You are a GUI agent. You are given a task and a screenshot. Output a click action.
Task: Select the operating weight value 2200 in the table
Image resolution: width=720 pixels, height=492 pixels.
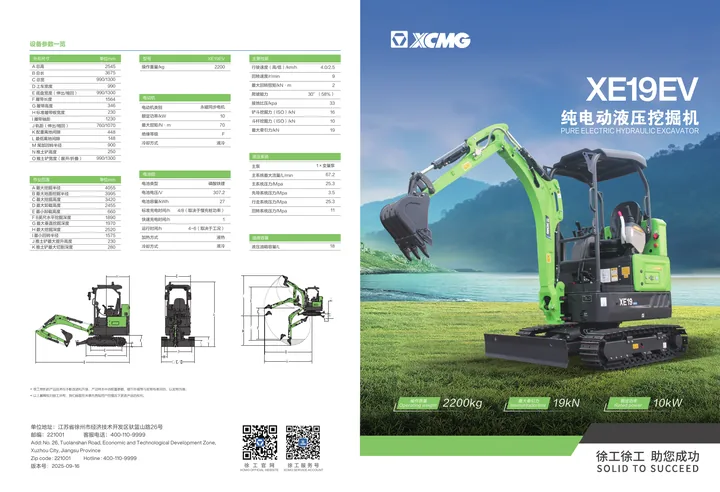[220, 67]
